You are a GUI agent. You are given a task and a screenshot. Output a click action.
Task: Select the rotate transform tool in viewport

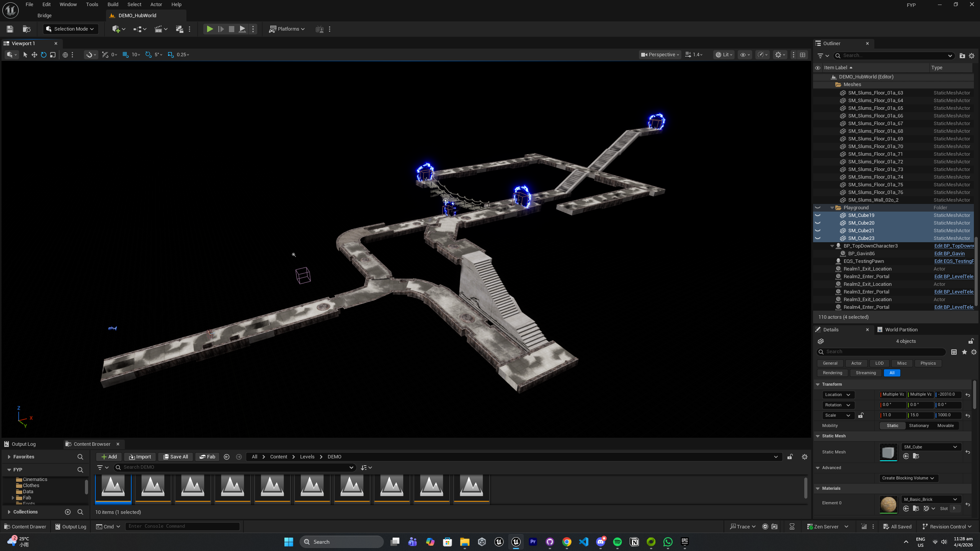point(44,55)
